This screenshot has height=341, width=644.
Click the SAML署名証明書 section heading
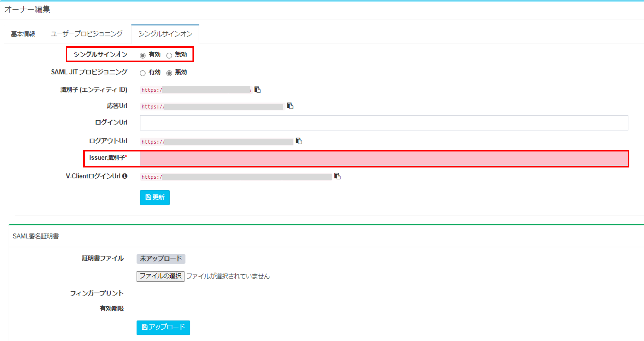click(x=36, y=236)
